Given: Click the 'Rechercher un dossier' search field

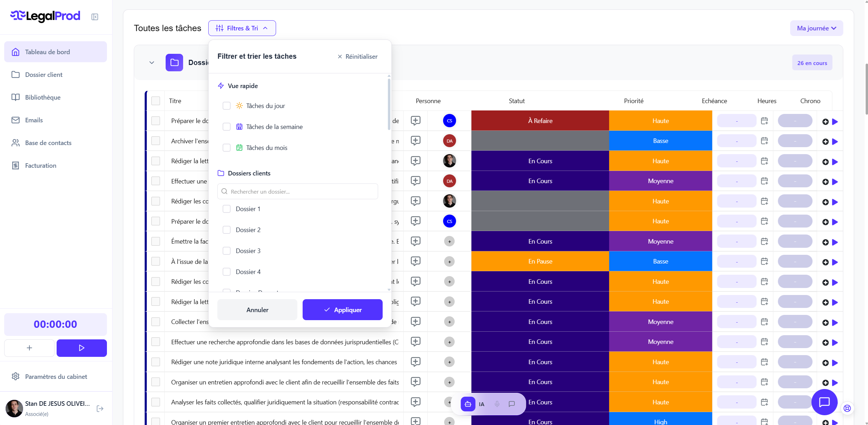Looking at the screenshot, I should click(x=297, y=192).
